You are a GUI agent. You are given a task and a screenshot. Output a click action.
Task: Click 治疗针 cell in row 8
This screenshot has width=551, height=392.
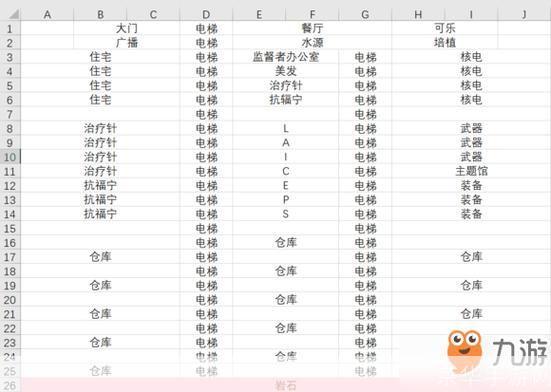[x=100, y=129]
